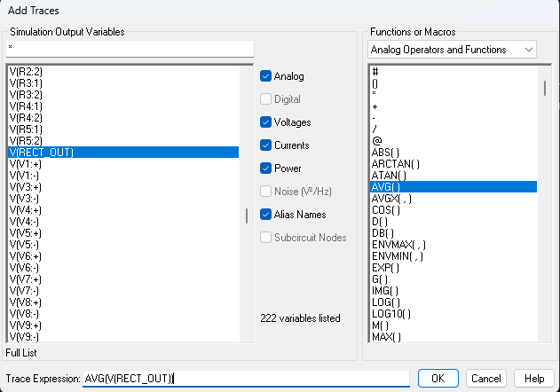Confirm with the OK button
This screenshot has width=560, height=392.
pos(438,379)
